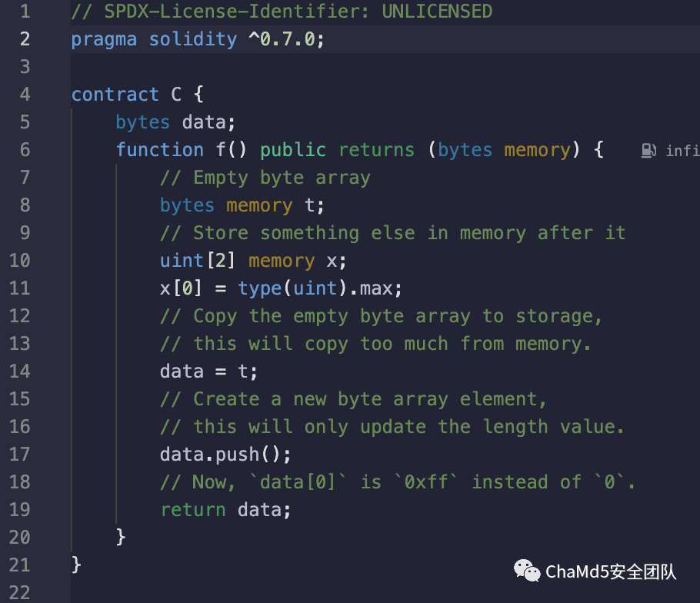Click the SPDX-License-Identifier comment
This screenshot has height=603, width=700.
click(x=282, y=12)
